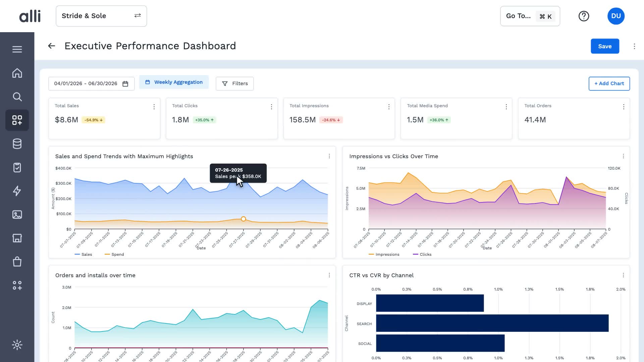Click the SEARCH channel bar
The height and width of the screenshot is (362, 644).
(x=492, y=323)
